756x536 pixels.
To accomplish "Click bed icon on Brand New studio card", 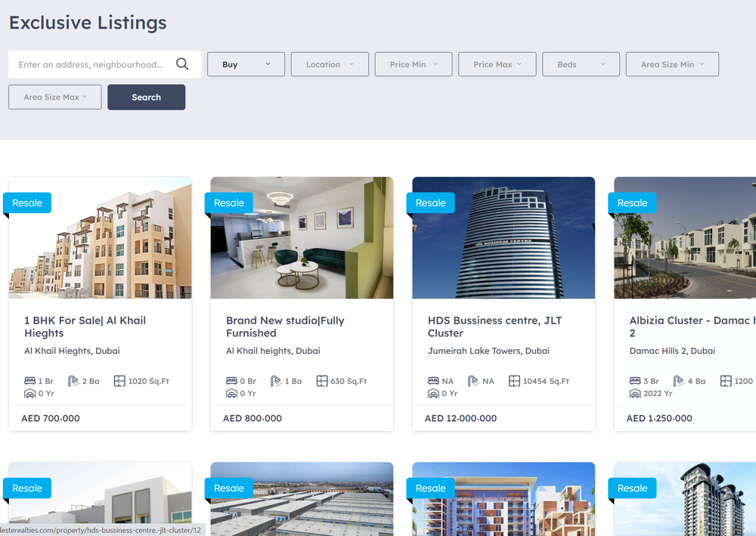I will 231,381.
